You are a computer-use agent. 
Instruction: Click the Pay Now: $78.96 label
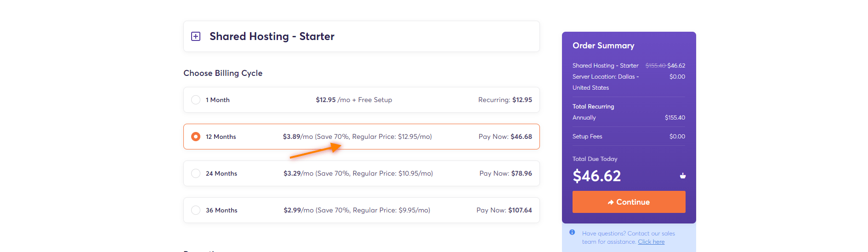click(x=505, y=173)
